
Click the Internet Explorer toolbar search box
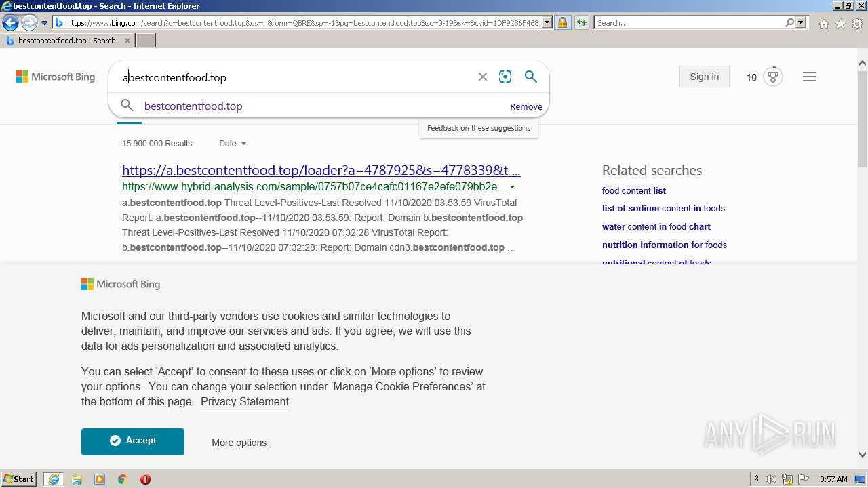689,23
